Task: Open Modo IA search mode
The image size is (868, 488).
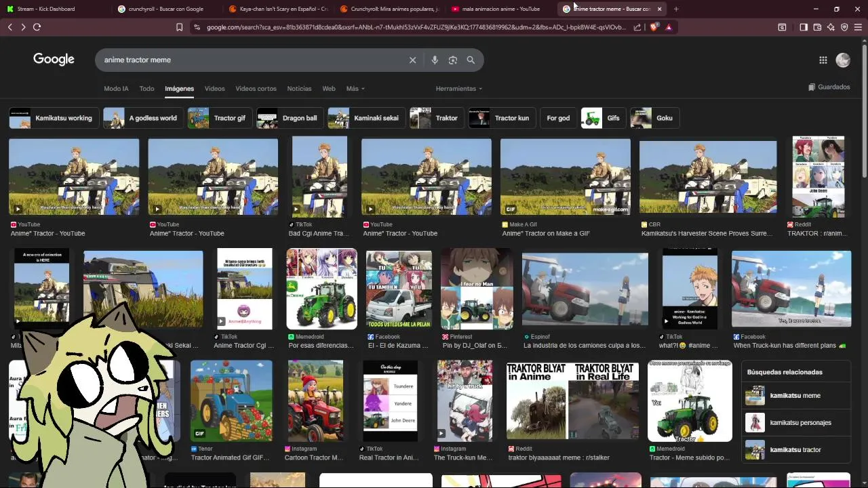Action: 116,89
